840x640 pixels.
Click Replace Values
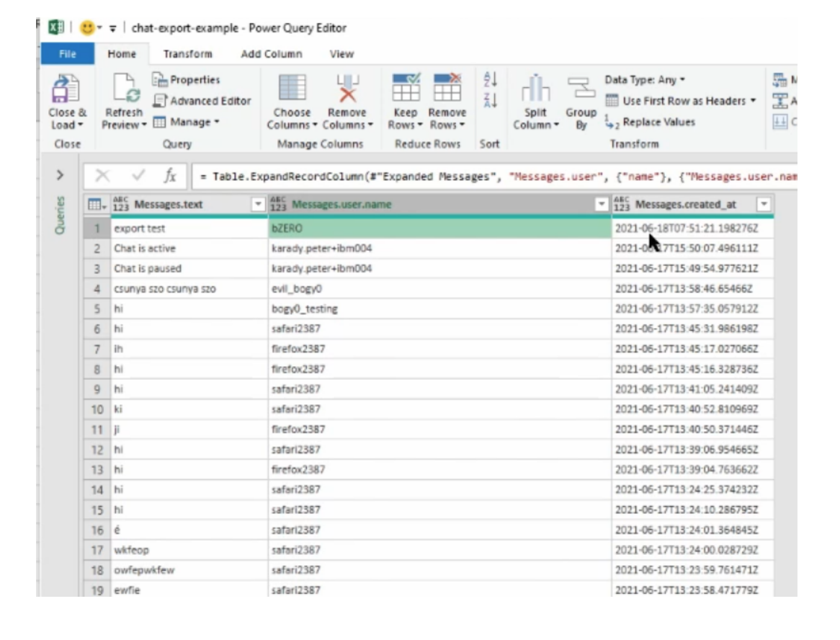click(650, 123)
